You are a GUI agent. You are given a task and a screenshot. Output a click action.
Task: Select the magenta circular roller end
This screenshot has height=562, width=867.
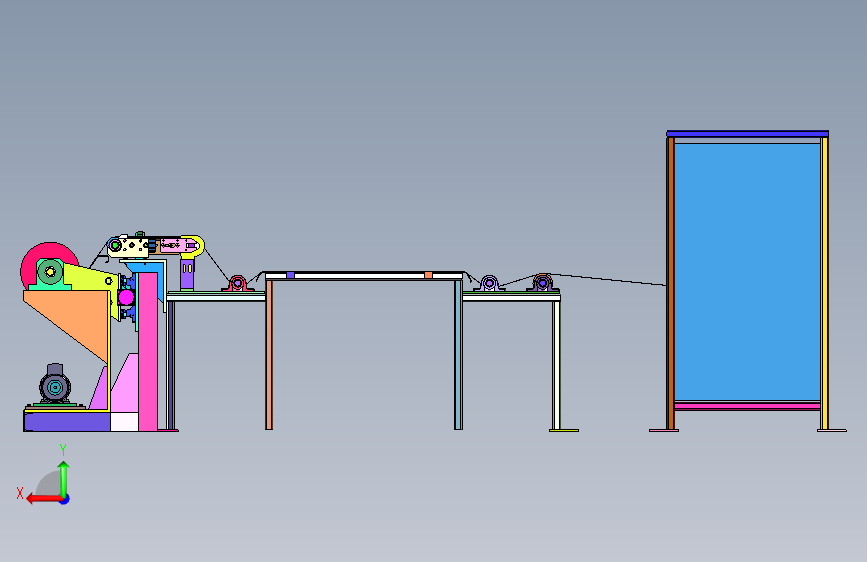click(x=126, y=298)
